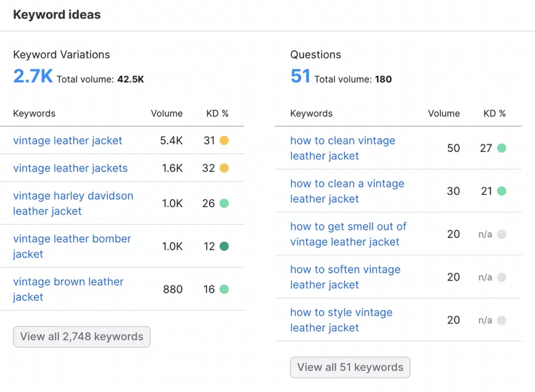Open 'View all 2,748 keywords'
This screenshot has width=535, height=392.
tap(82, 337)
